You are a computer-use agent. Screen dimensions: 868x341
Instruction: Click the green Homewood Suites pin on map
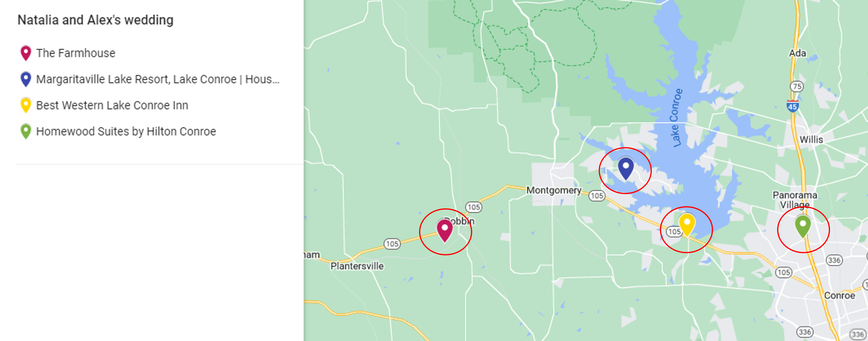coord(803,226)
